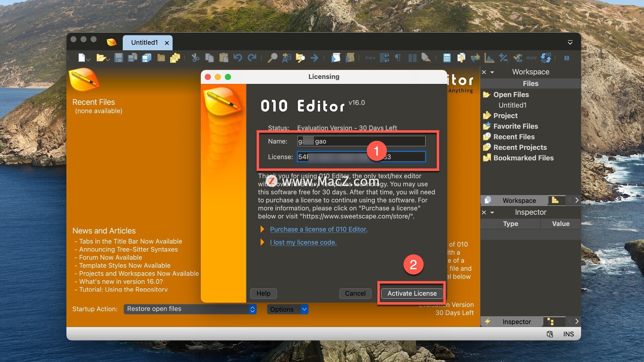The width and height of the screenshot is (644, 362).
Task: Click the Close File folder icon
Action: point(161,58)
